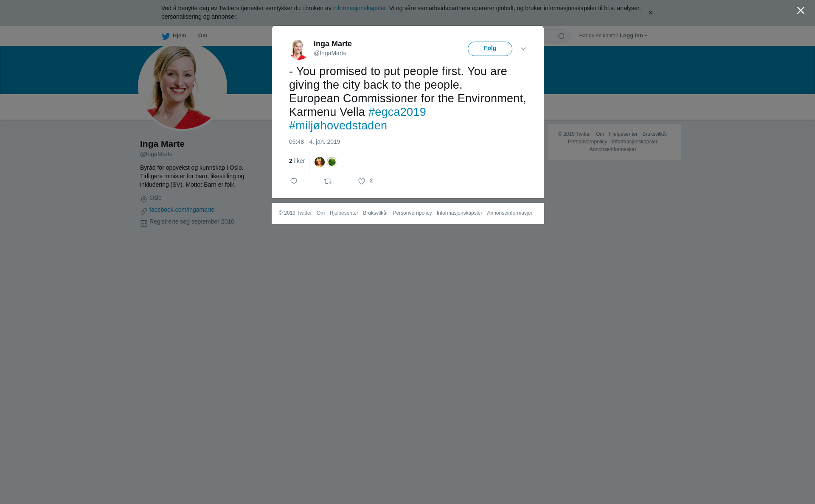
Task: Click the search magnifier icon
Action: 562,36
